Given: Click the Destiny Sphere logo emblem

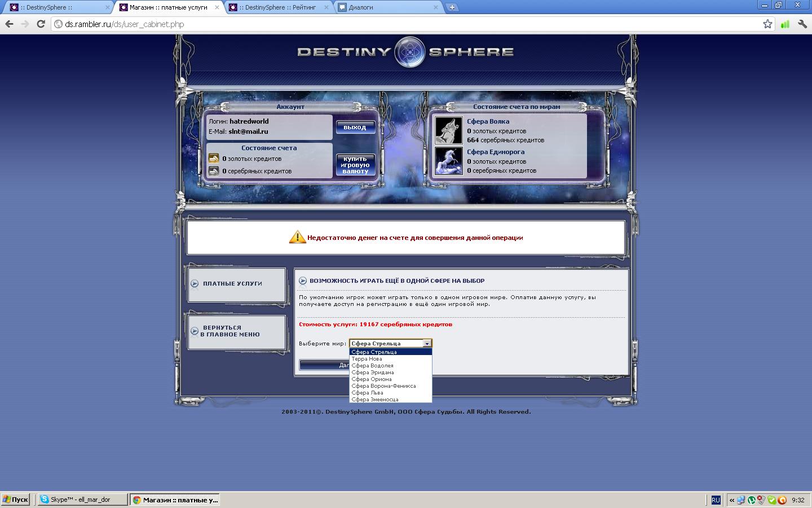Looking at the screenshot, I should coord(409,52).
